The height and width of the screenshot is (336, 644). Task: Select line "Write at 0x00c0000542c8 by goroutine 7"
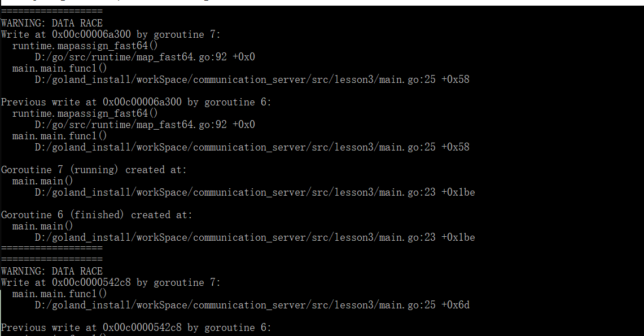111,282
